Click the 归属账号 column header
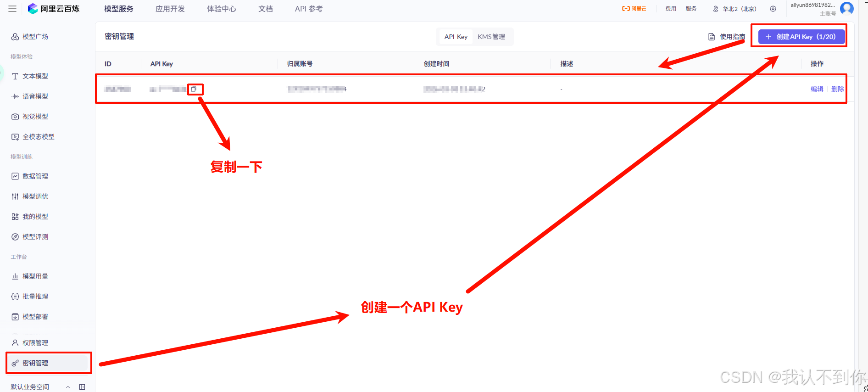The image size is (868, 392). coord(300,64)
